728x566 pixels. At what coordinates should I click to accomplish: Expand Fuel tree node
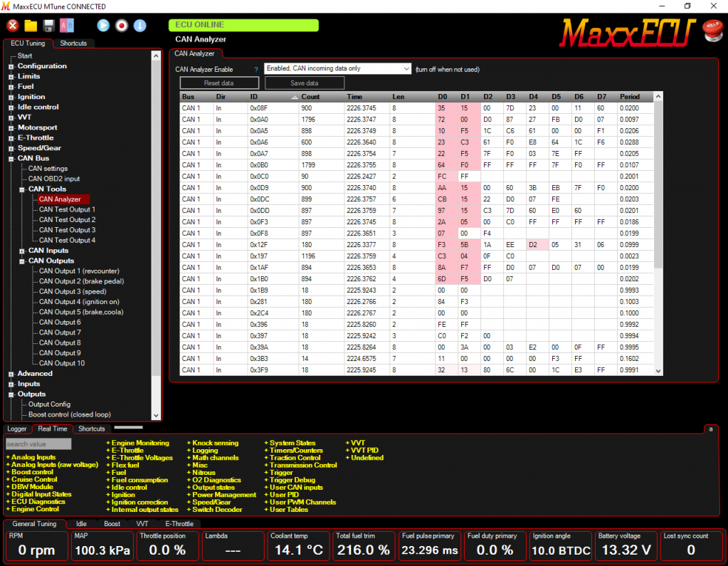pyautogui.click(x=11, y=87)
